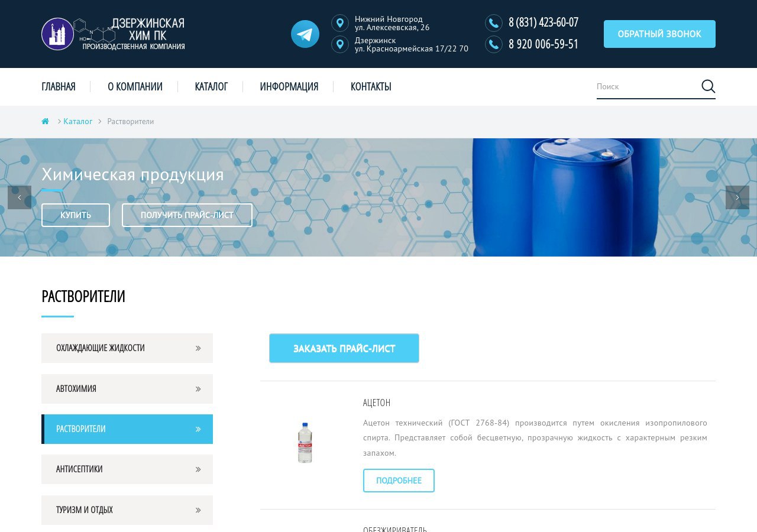The height and width of the screenshot is (532, 757).
Task: Advance to next banner slide
Action: 737,197
